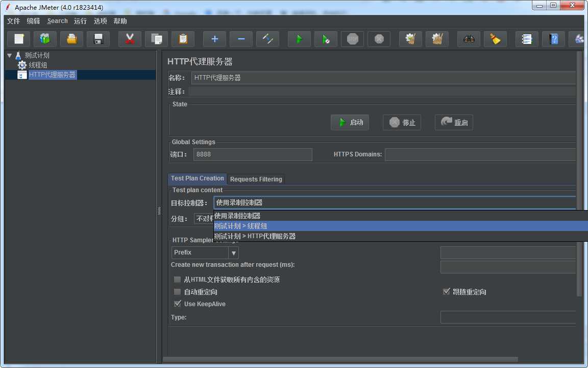Screen dimensions: 588x368
Task: Click the split-pane divider handle
Action: click(x=159, y=212)
